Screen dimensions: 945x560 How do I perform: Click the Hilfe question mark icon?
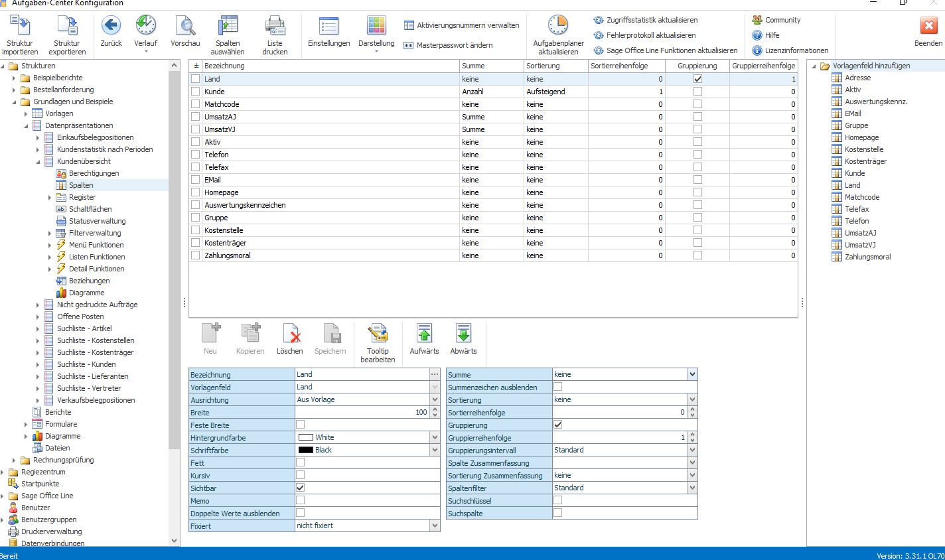757,35
